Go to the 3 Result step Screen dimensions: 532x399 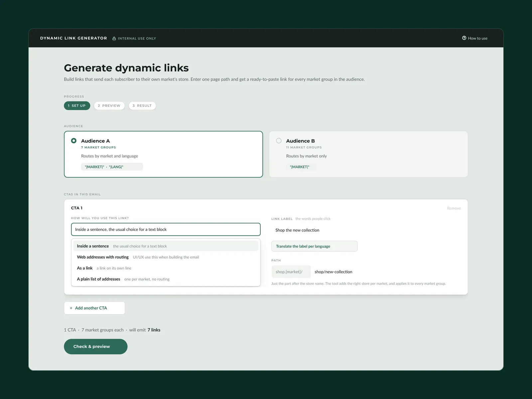coord(142,106)
